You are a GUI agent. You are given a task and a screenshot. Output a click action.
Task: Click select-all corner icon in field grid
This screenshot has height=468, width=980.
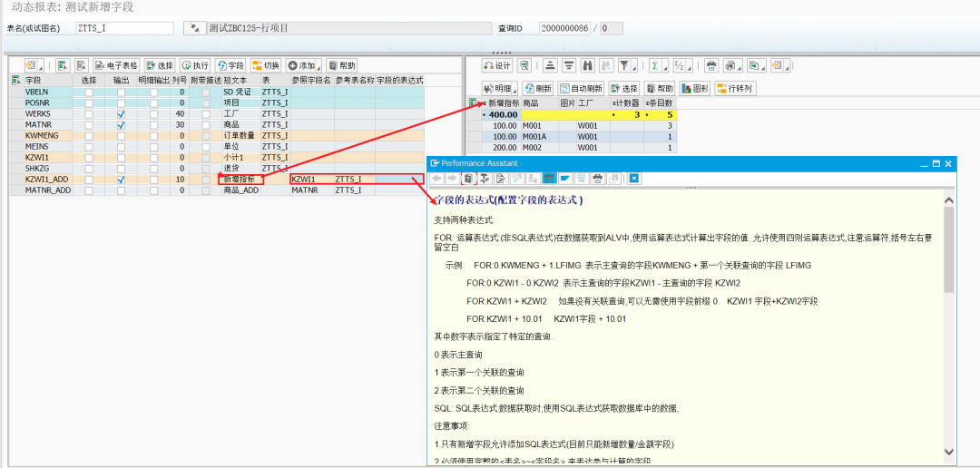[x=16, y=81]
